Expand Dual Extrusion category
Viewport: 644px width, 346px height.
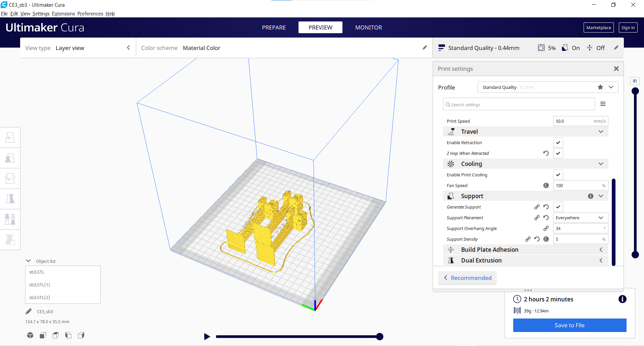pyautogui.click(x=525, y=261)
